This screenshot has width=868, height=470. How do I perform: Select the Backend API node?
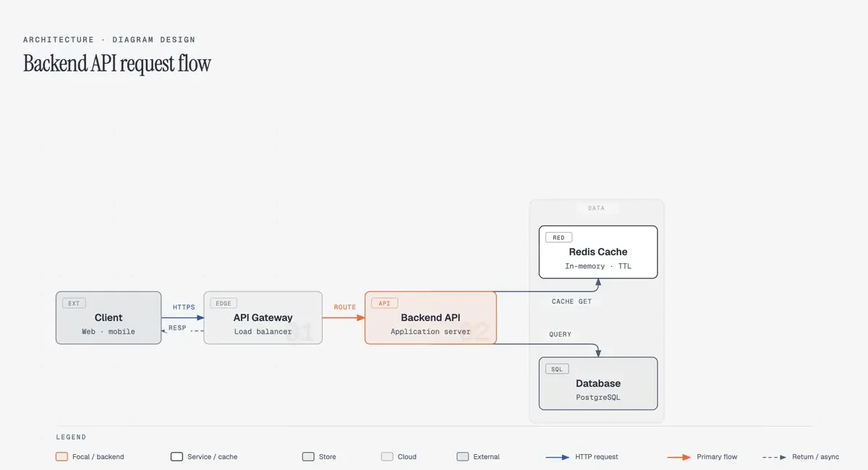coord(430,317)
